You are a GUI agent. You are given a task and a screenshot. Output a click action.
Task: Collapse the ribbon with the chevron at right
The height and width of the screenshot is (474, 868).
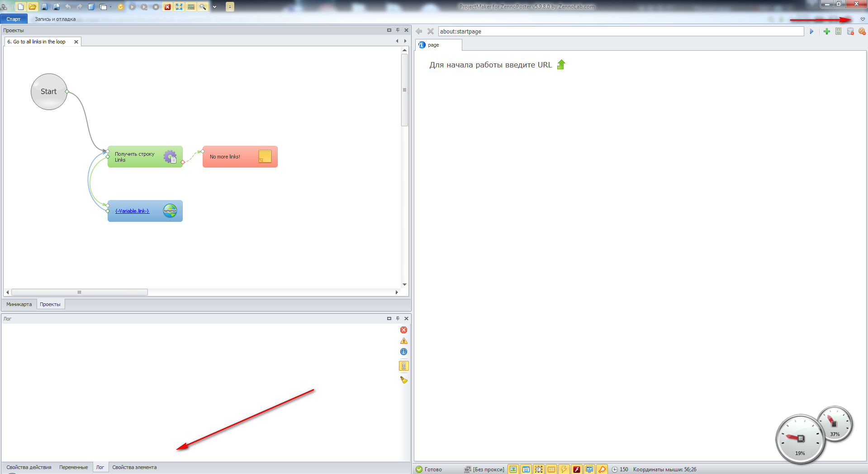point(863,19)
